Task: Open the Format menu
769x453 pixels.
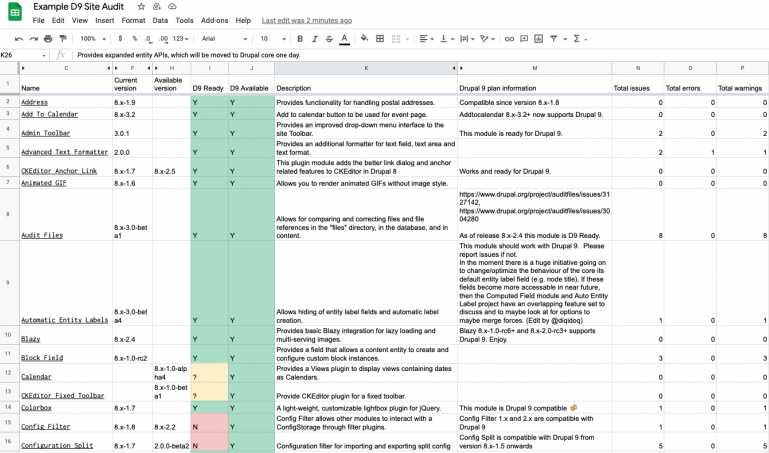Action: pos(133,21)
